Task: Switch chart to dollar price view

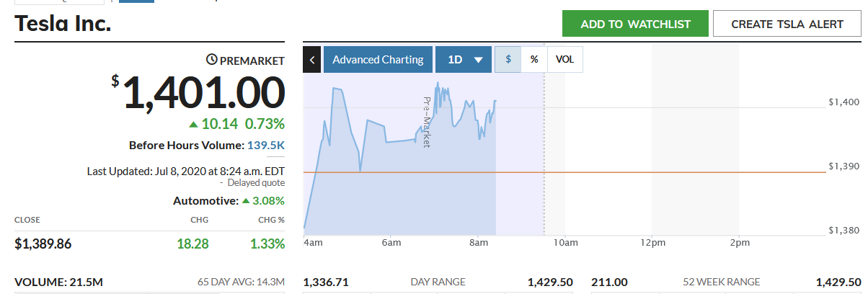Action: pos(508,60)
